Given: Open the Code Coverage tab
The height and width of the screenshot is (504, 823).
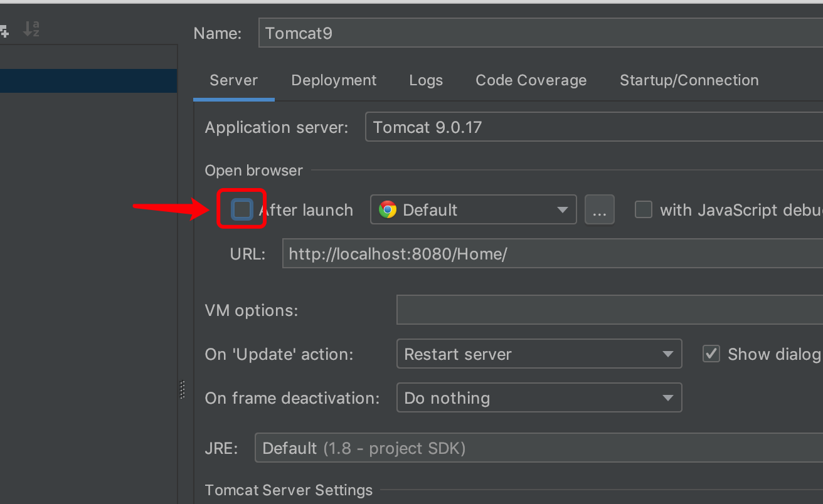Looking at the screenshot, I should tap(531, 80).
